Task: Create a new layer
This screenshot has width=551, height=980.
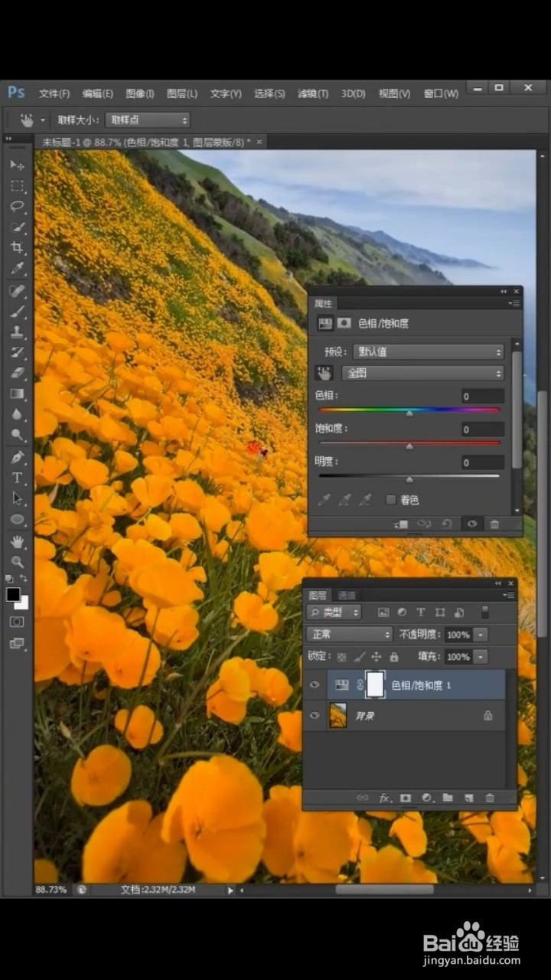Action: 468,798
